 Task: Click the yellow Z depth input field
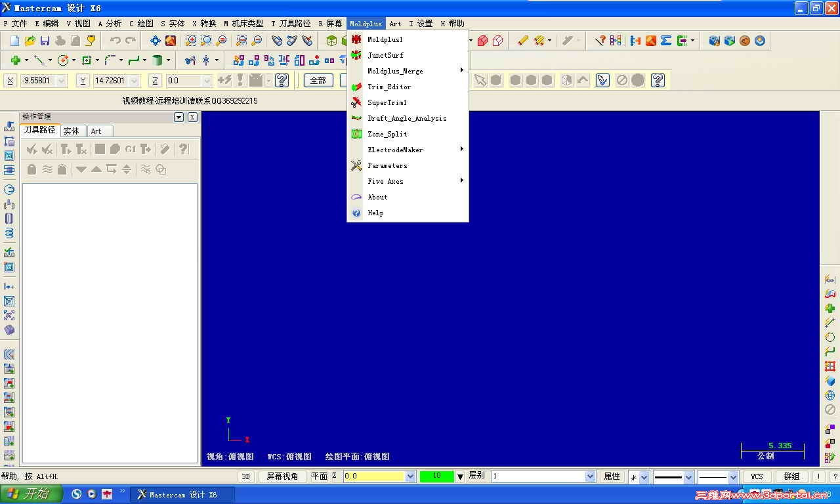[x=374, y=476]
